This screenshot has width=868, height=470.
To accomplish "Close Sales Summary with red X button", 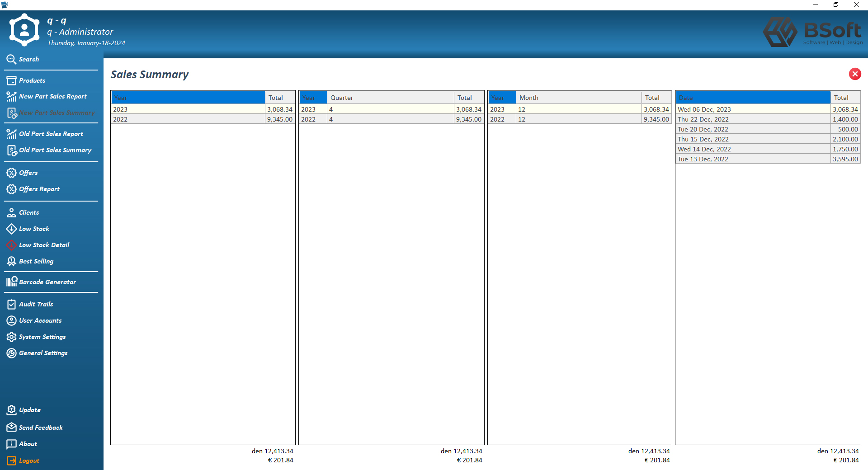I will point(855,74).
